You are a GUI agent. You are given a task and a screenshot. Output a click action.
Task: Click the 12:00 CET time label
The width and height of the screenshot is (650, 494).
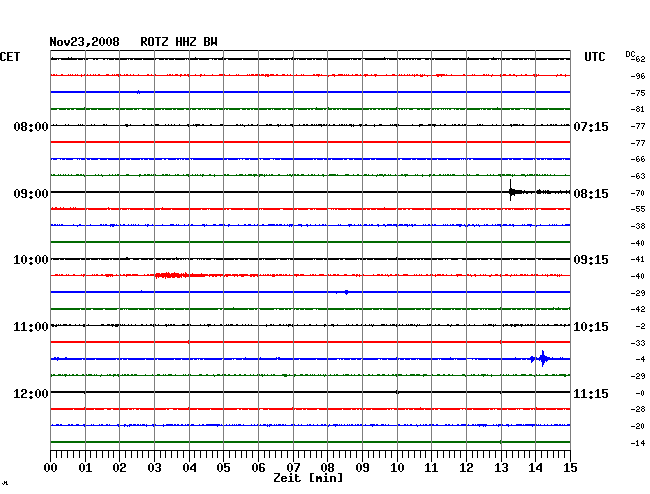pos(31,393)
